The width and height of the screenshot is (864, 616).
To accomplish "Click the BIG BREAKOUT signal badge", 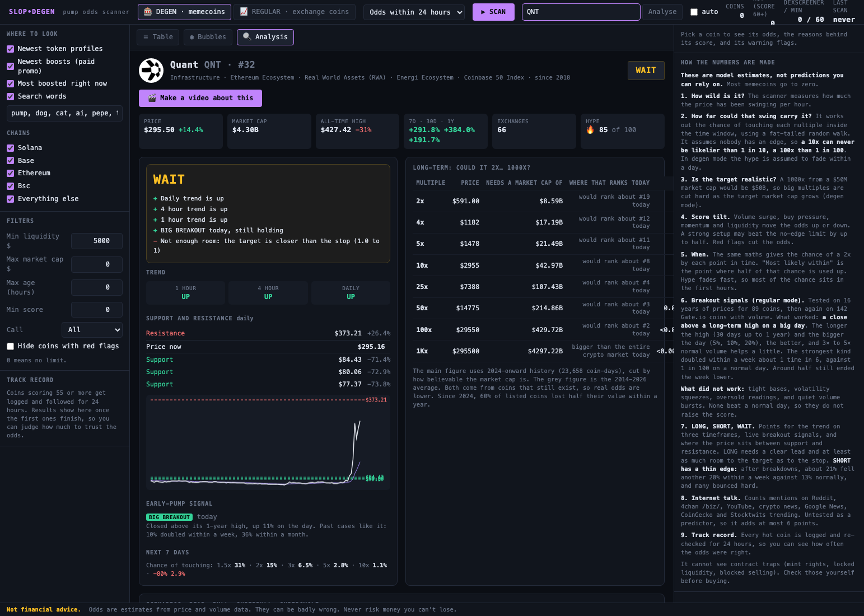I will click(x=170, y=517).
